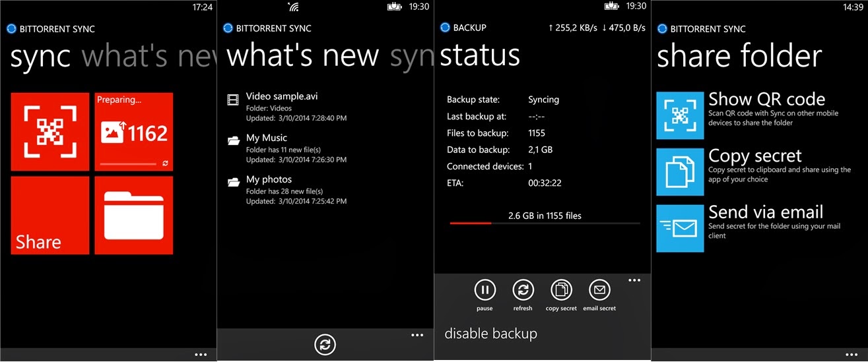The image size is (868, 362).
Task: Refresh backup status from the app bar
Action: click(x=523, y=289)
